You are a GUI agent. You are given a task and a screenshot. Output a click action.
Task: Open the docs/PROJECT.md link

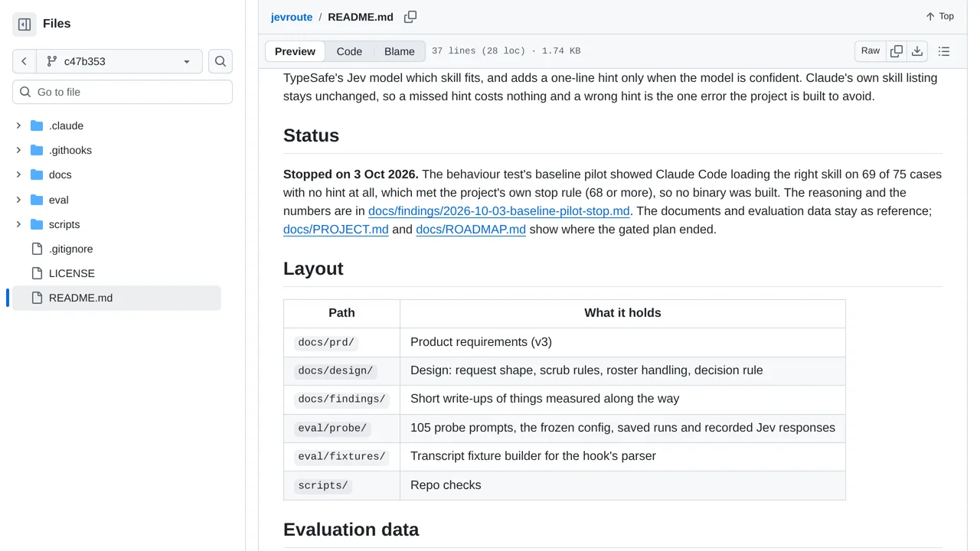336,230
